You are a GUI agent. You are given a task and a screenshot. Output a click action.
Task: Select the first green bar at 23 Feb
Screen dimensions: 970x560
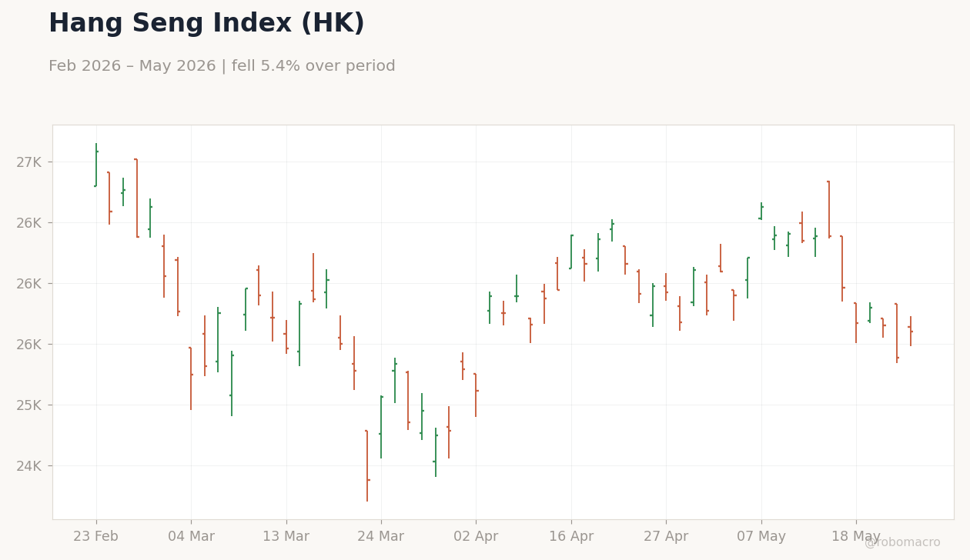(96, 165)
